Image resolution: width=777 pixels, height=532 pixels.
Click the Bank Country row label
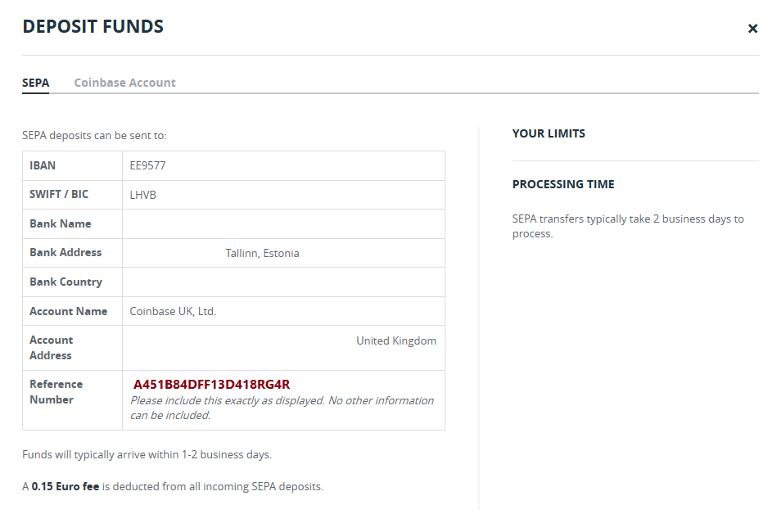click(x=66, y=282)
